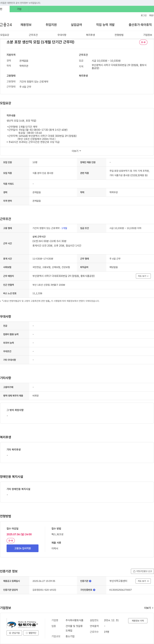154x644 pixels.
Task: Expand job description with 더보기
Action: (77, 151)
